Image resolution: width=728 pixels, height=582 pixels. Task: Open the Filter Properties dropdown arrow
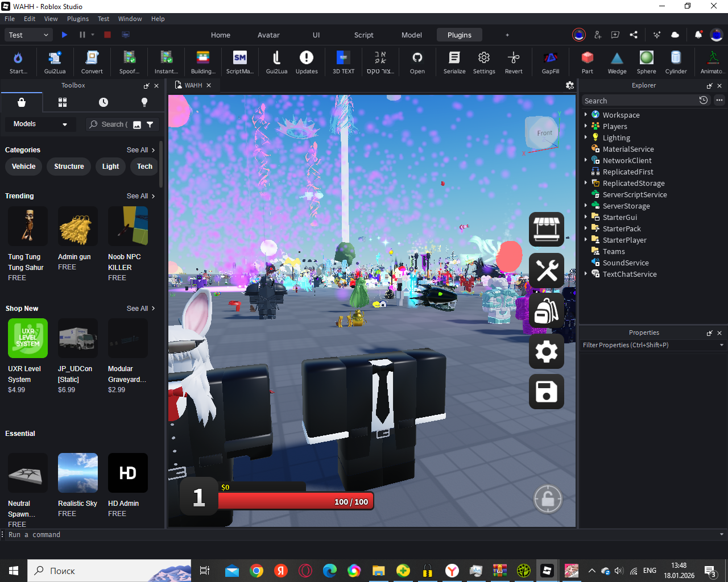722,345
